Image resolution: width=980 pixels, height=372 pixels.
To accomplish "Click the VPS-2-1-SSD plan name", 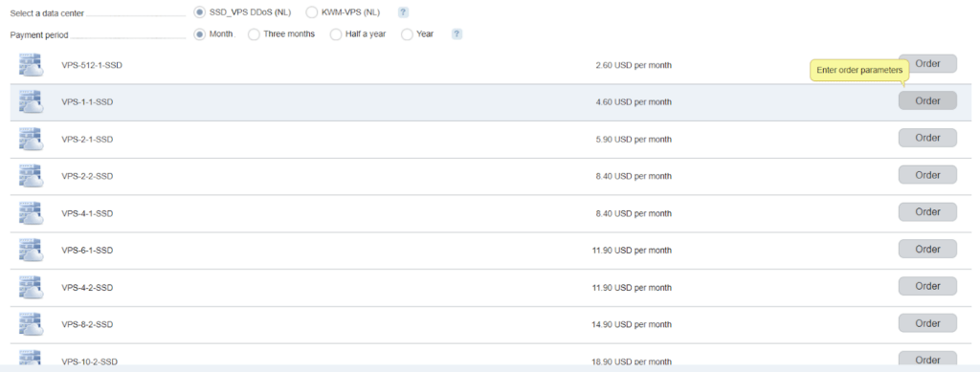I will [x=87, y=140].
